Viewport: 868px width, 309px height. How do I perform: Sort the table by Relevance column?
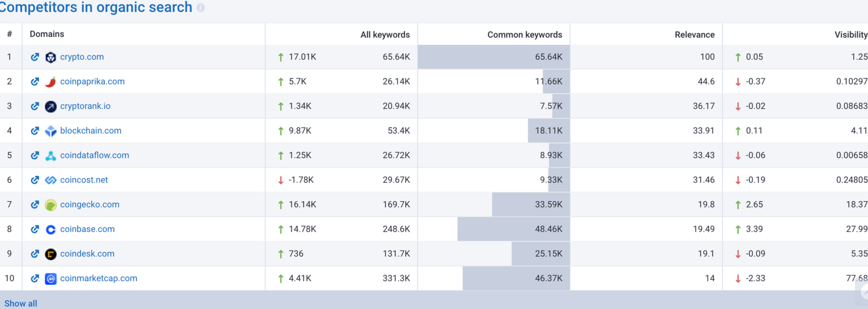coord(694,34)
